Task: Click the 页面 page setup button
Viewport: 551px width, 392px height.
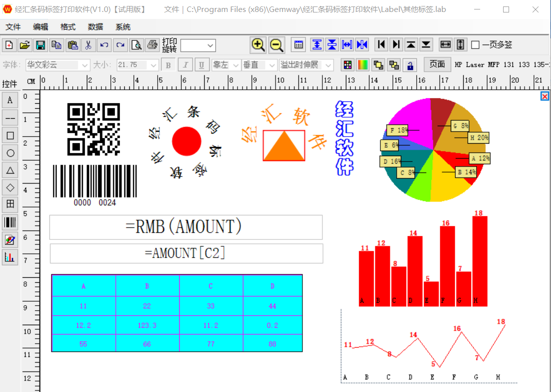Action: tap(437, 65)
